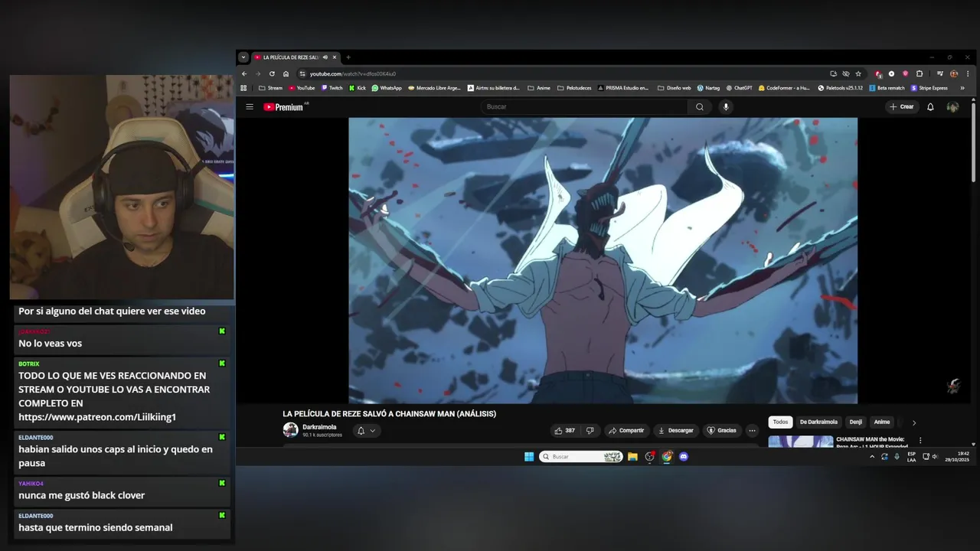Viewport: 980px width, 551px height.
Task: Open the Paletools v25.1.12 bookmark
Action: click(840, 88)
